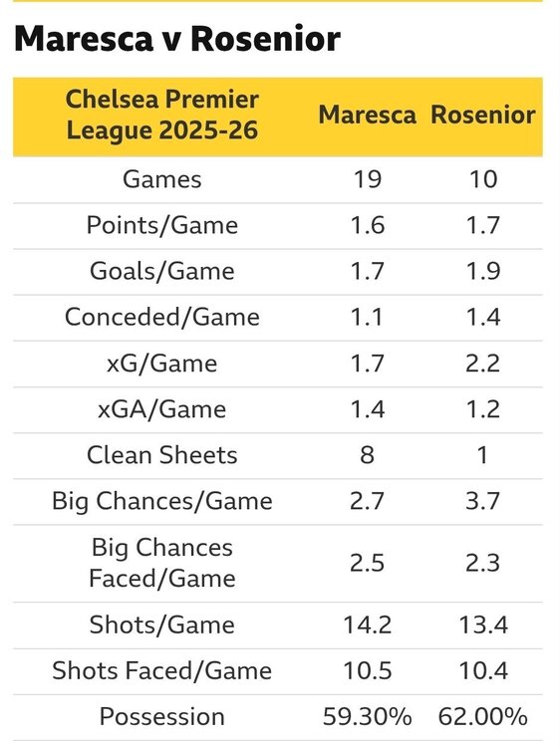Click Rosenior's xG/Game value 2.2
This screenshot has height=747, width=560.
pos(483,364)
